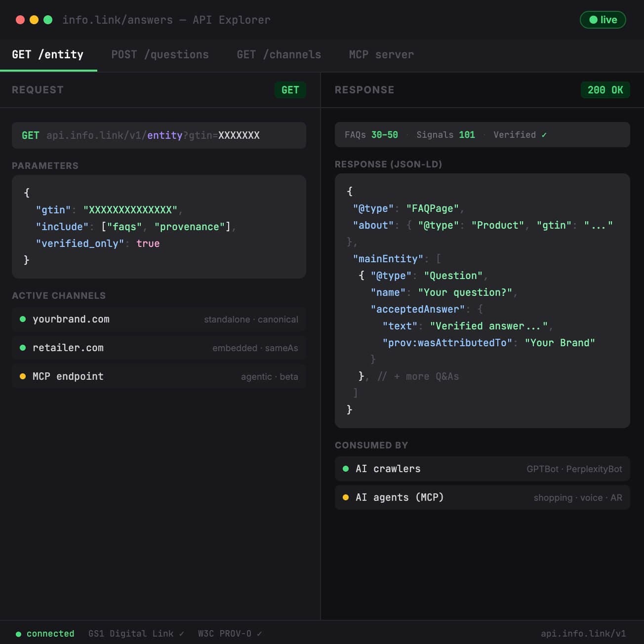Click the live status indicator badge
Screen dimensions: 644x644
click(603, 20)
